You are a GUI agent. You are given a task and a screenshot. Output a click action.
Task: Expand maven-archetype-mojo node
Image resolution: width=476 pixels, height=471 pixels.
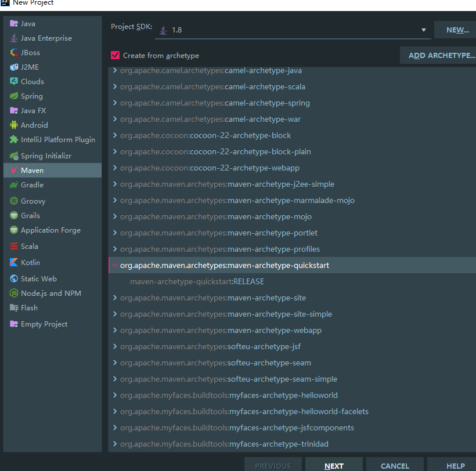pyautogui.click(x=115, y=216)
